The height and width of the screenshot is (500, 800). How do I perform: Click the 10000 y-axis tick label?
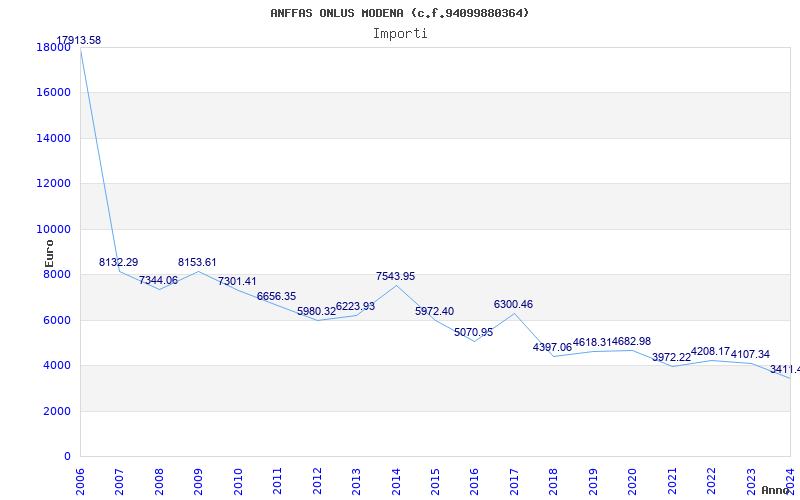point(54,229)
